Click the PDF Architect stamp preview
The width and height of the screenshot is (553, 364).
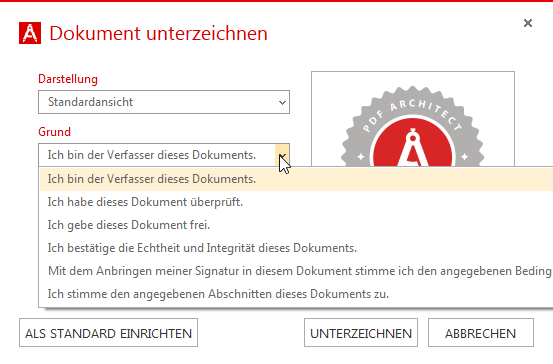(413, 119)
